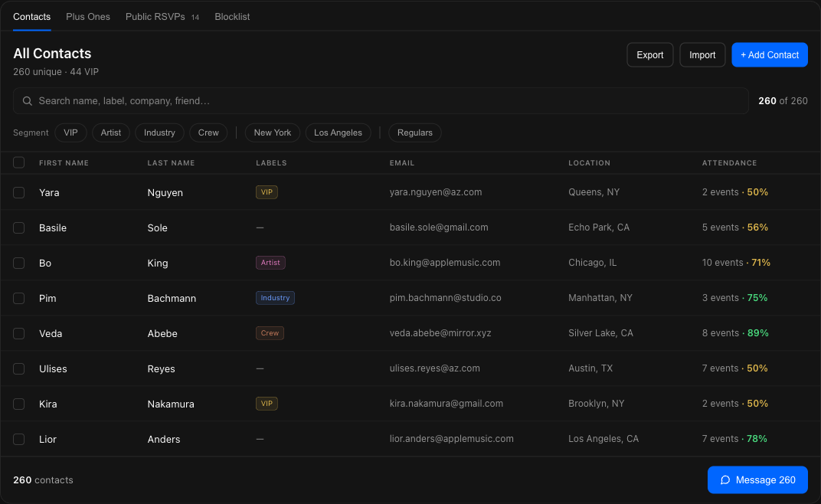
Task: Select the checkbox for Lior Anders
Action: 19,439
